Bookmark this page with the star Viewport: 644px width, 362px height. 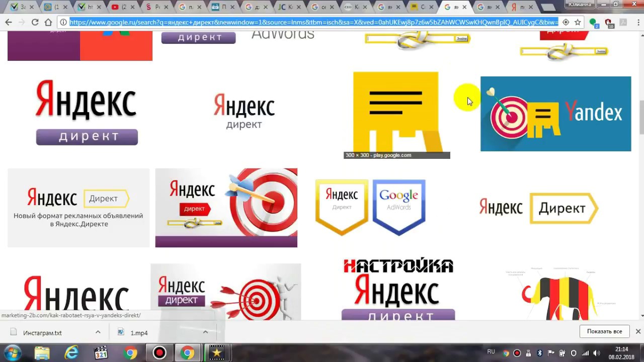(578, 22)
